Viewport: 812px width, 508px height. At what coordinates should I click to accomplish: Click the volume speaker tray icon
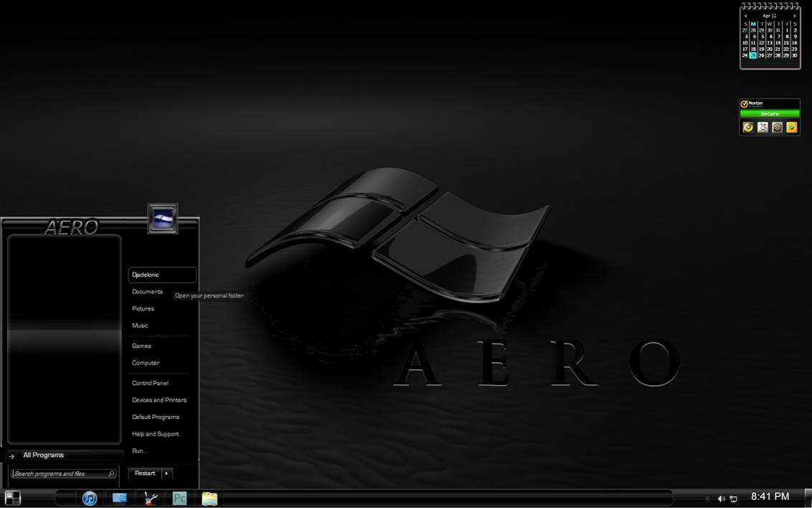[x=721, y=499]
